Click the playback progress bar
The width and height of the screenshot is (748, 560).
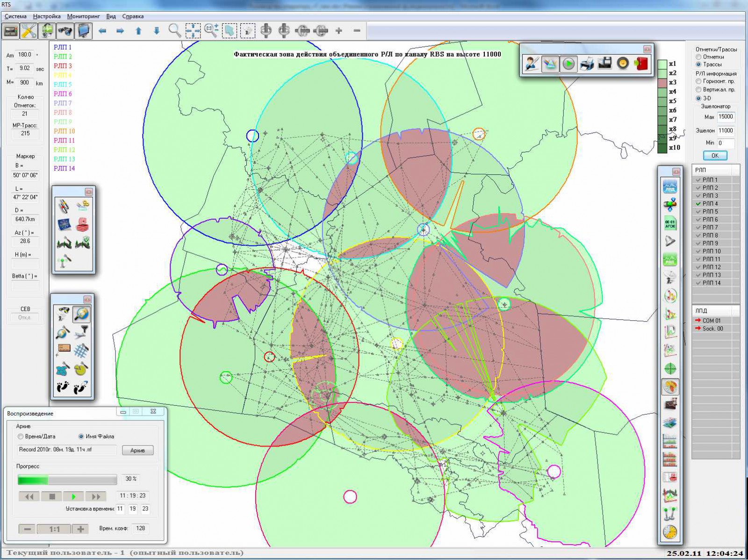[x=67, y=480]
